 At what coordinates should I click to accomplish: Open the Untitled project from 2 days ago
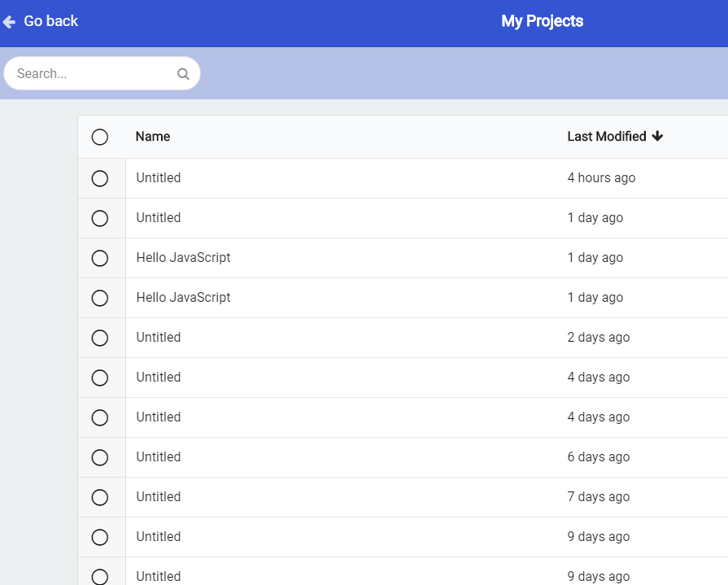159,337
